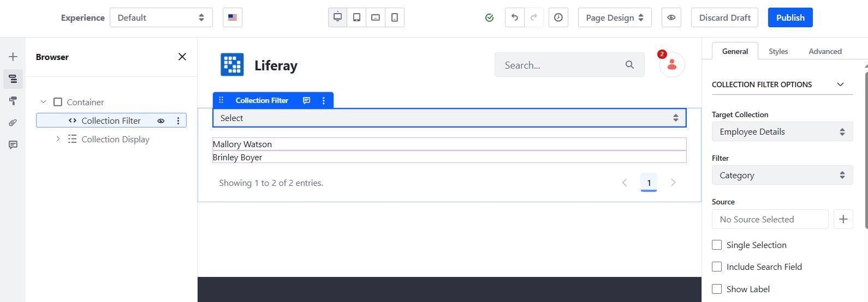Viewport: 868px width, 302px height.
Task: Collapse the Container tree node
Action: pos(44,102)
